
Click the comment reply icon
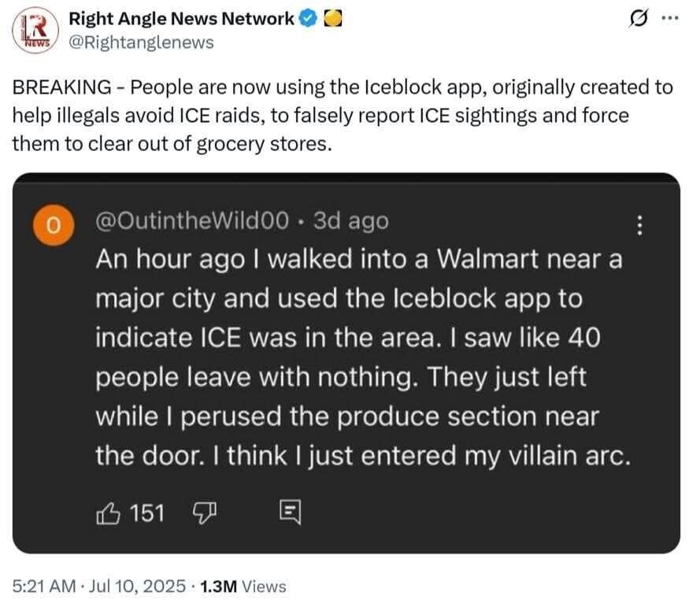(x=289, y=514)
